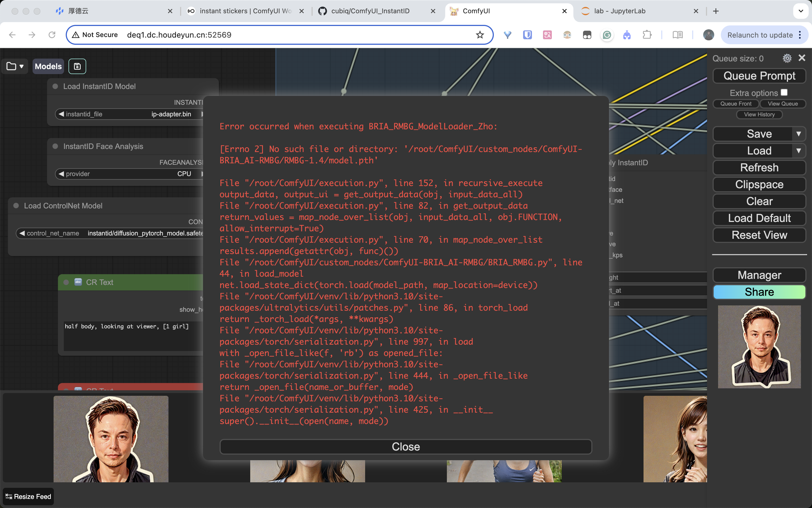Viewport: 812px width, 508px height.
Task: Switch to the lab - JupyterLab tab
Action: [x=620, y=11]
